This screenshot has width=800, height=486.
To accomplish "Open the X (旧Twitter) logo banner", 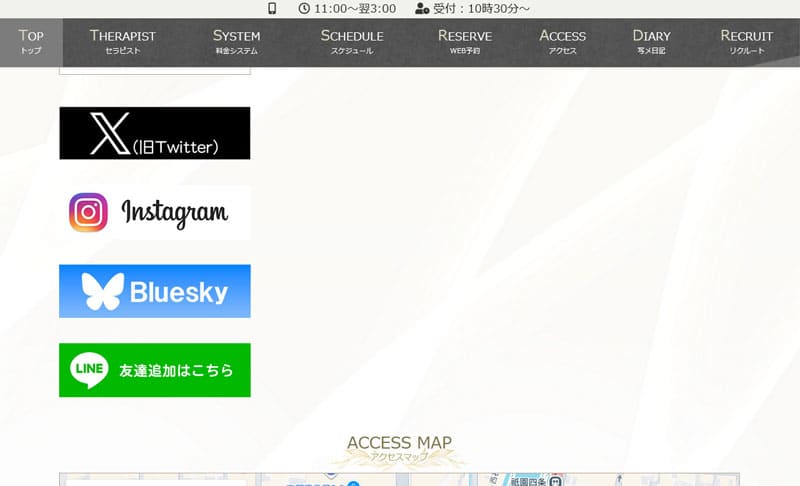I will pos(154,133).
